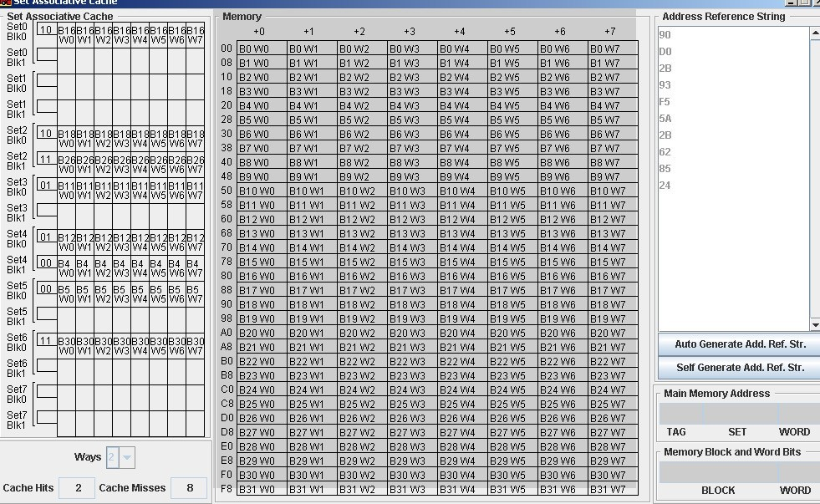Open the Ways dropdown selector
The height and width of the screenshot is (504, 820).
128,457
